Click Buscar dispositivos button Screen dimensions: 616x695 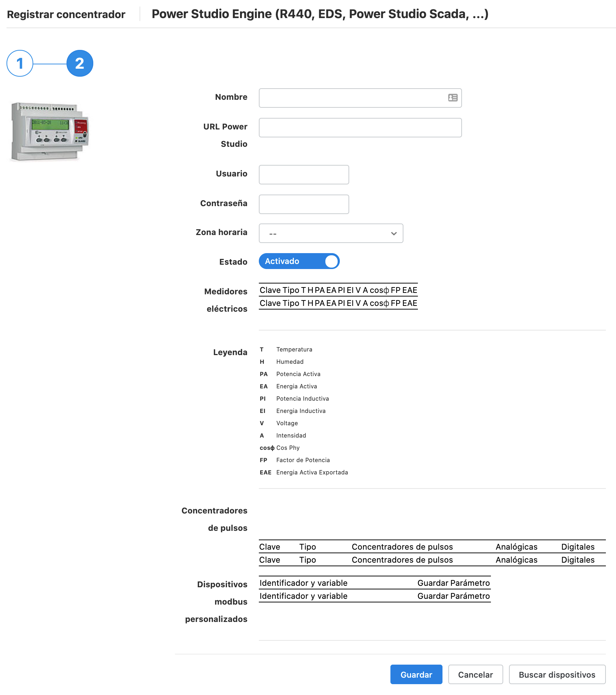(557, 674)
